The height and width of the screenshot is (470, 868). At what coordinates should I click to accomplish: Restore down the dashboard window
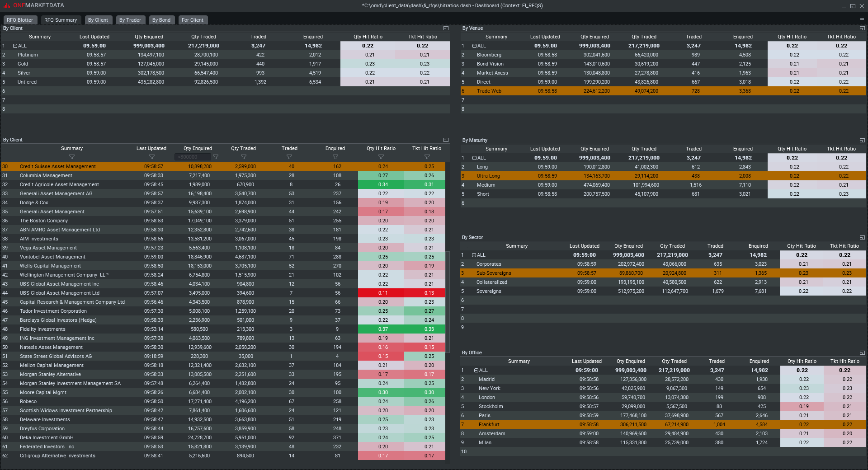tap(853, 6)
